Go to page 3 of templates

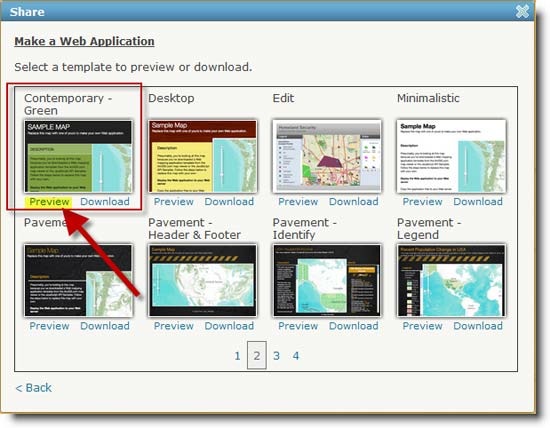pos(276,356)
